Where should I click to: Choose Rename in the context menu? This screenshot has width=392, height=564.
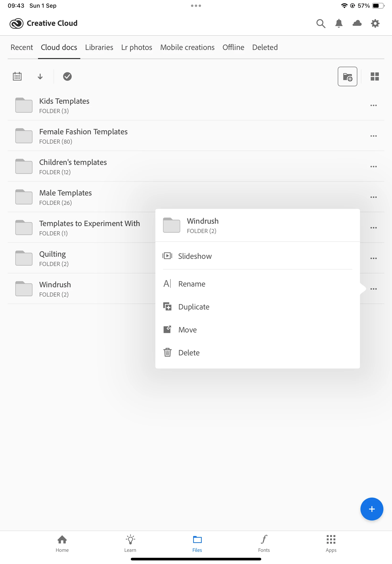tap(257, 284)
